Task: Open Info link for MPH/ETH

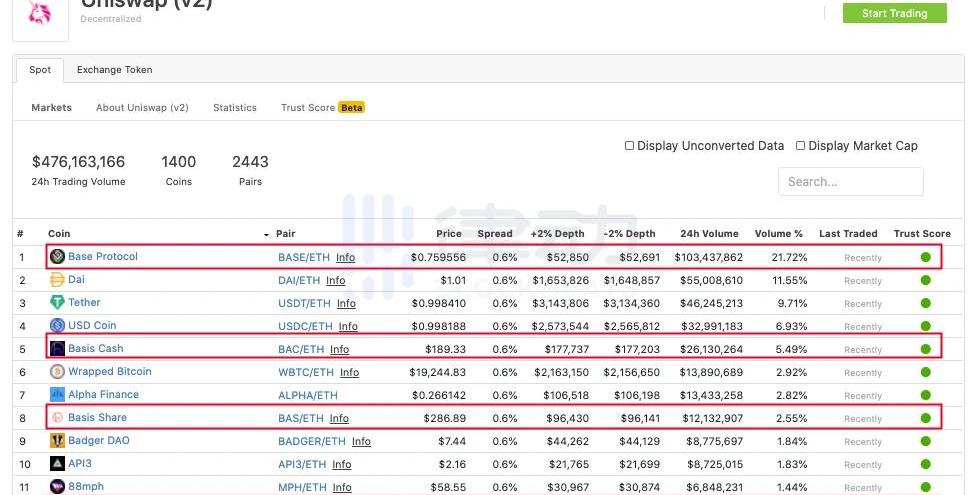Action: click(342, 488)
